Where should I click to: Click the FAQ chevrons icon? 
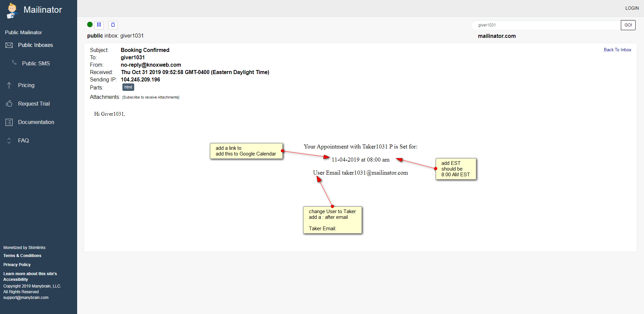coord(9,141)
